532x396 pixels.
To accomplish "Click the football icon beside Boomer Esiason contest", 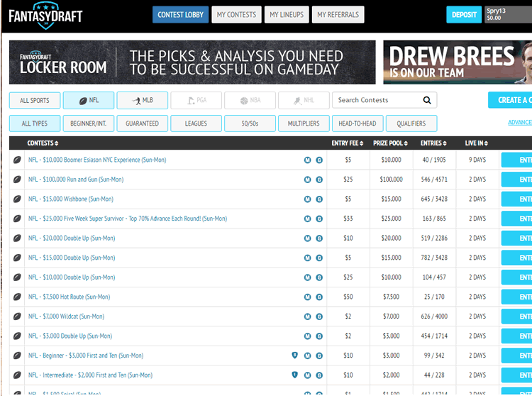I will [x=17, y=160].
